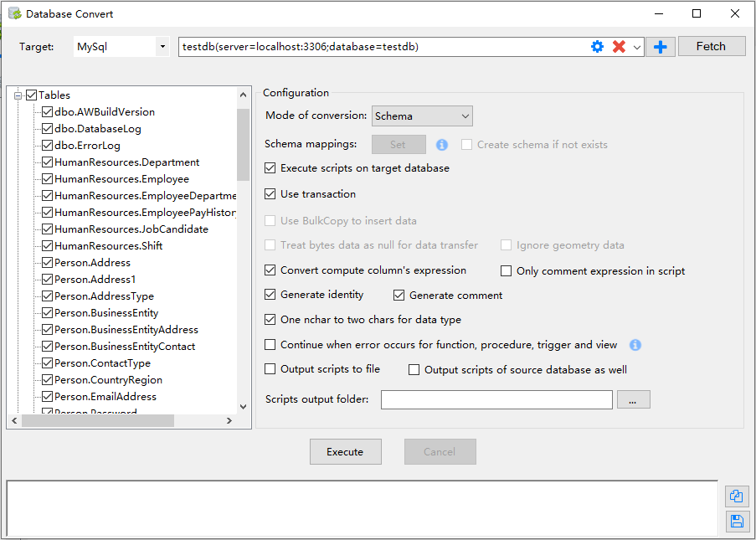This screenshot has width=756, height=540.
Task: Toggle Execute scripts on target database
Action: tap(270, 168)
